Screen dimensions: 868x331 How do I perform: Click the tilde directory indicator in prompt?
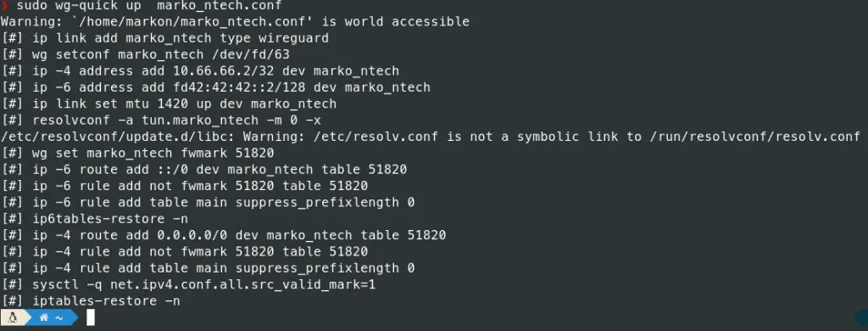58,317
